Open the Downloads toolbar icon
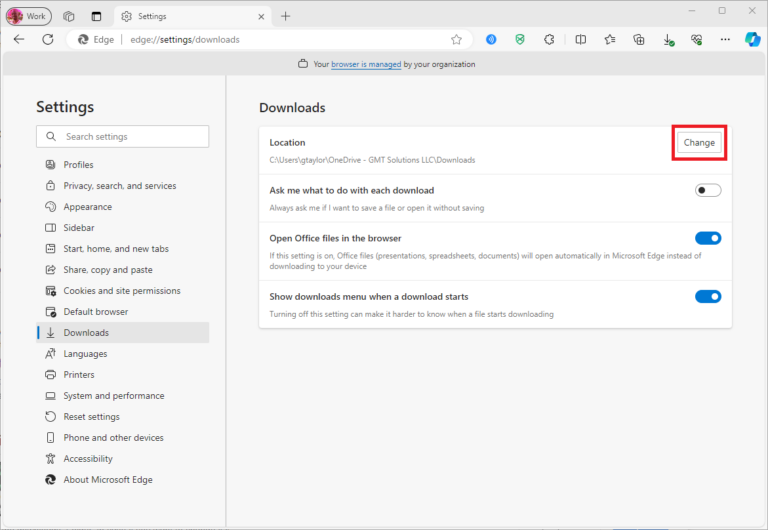Viewport: 768px width, 530px height. coord(668,40)
